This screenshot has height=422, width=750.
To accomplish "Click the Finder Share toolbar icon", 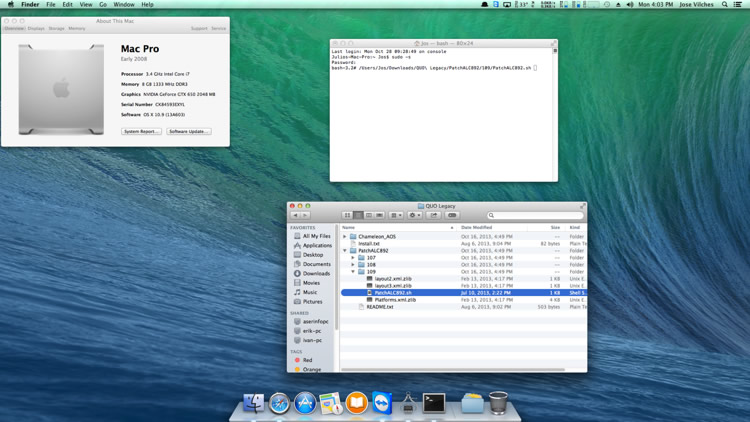I will coord(434,215).
